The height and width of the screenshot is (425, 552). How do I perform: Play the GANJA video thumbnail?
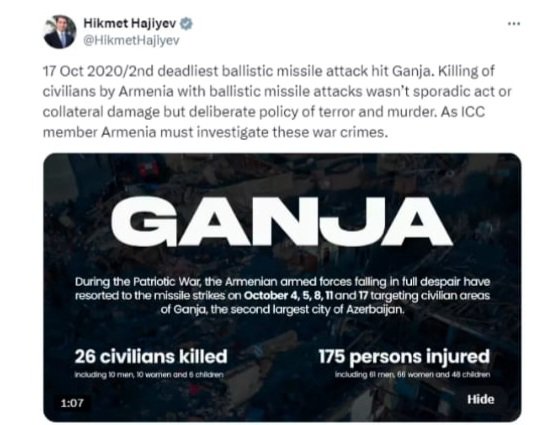click(x=282, y=287)
